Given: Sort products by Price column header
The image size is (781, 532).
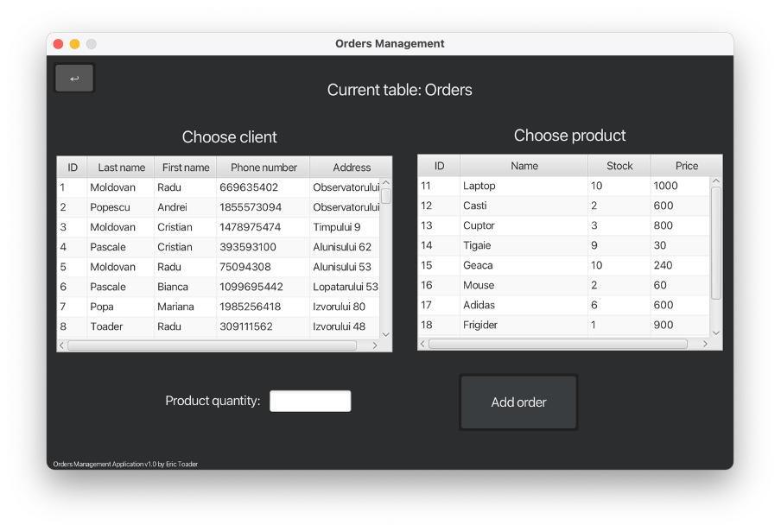Looking at the screenshot, I should (686, 166).
